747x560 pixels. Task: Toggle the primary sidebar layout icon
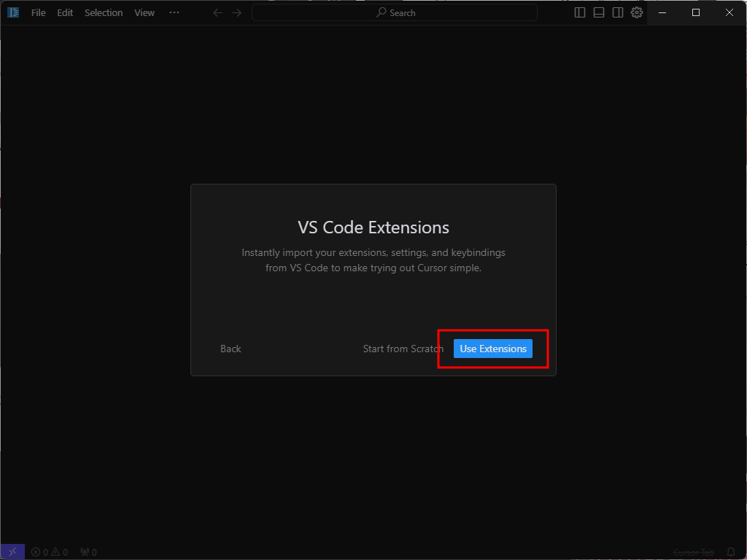(x=580, y=13)
